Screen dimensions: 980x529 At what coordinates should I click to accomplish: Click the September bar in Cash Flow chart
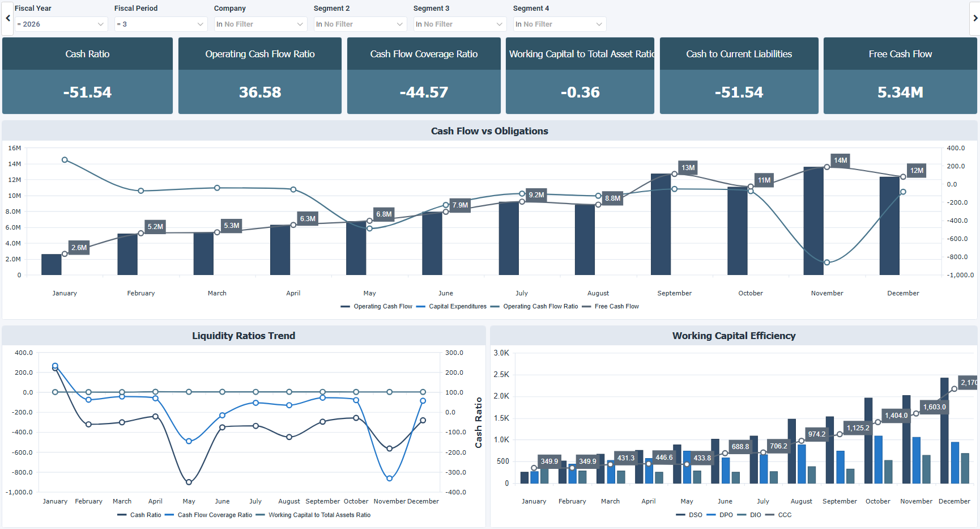(661, 225)
